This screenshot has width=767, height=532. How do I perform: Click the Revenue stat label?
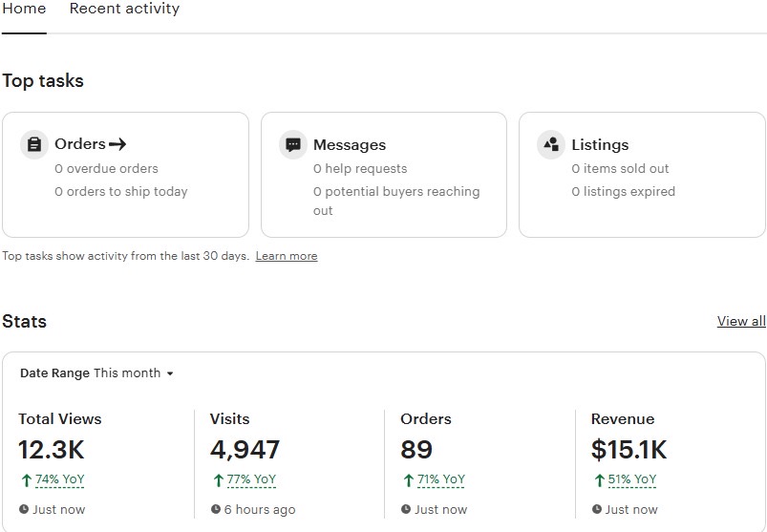(x=622, y=419)
